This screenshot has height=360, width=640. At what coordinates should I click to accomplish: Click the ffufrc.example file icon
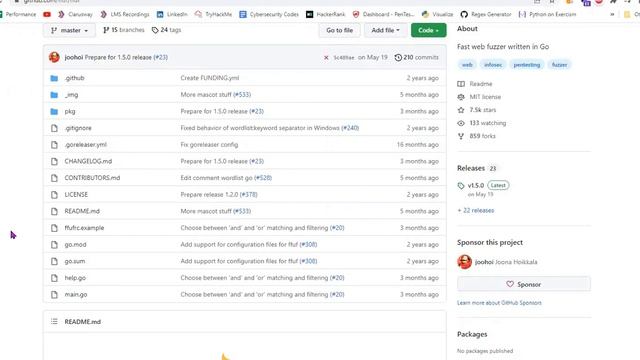click(54, 228)
